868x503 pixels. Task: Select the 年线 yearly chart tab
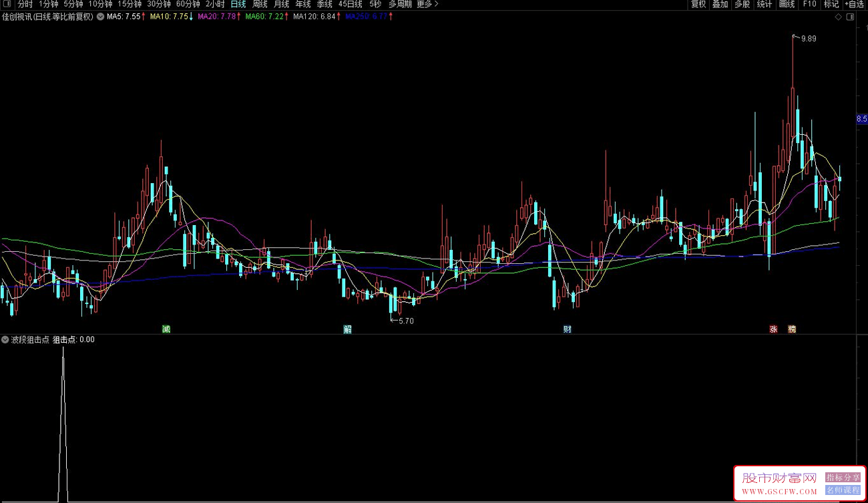303,4
